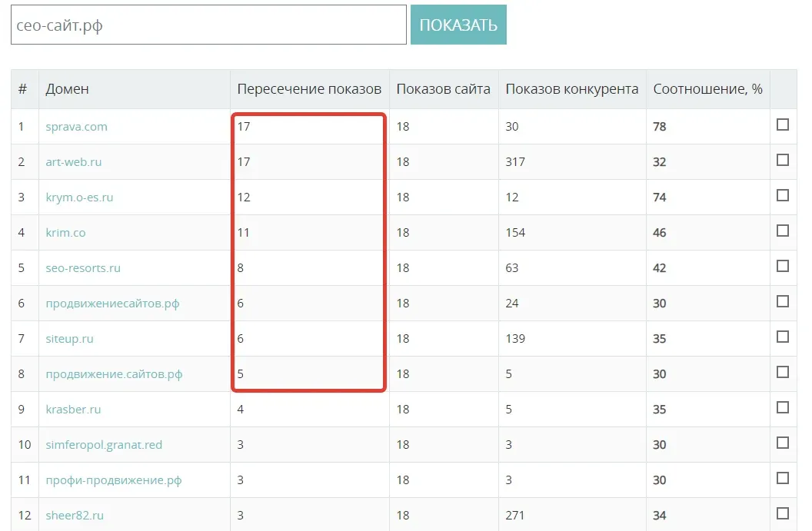Click ratio value 46 in krim.co row
The height and width of the screenshot is (531, 812).
[x=659, y=233]
